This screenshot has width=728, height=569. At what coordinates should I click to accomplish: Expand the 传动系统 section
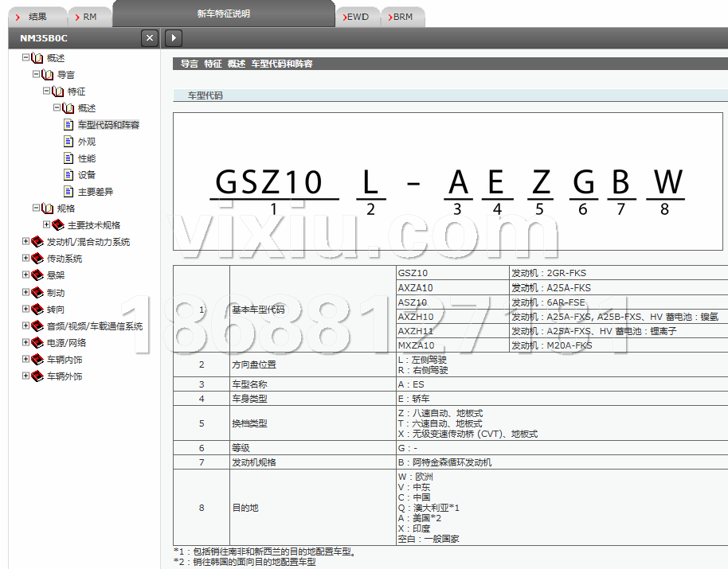pos(25,259)
